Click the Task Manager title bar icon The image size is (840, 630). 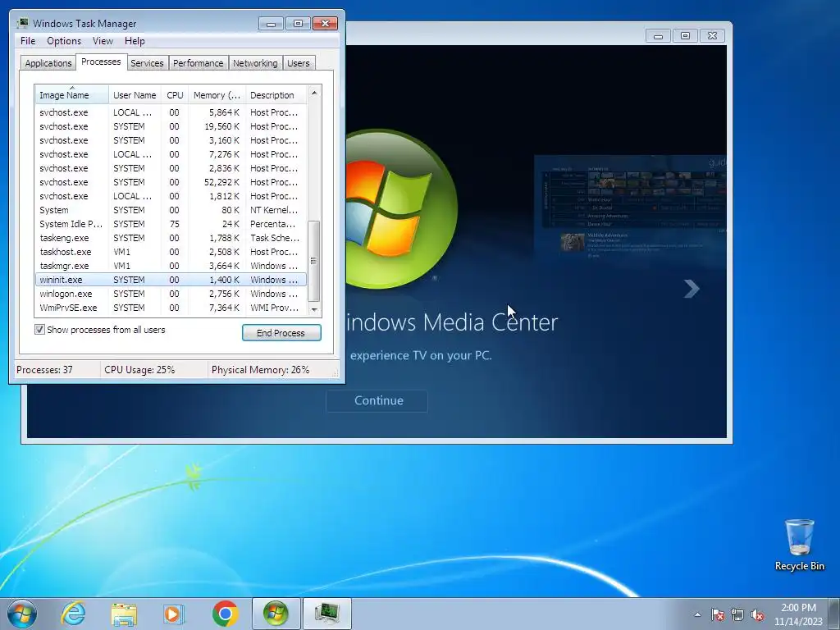click(x=22, y=23)
